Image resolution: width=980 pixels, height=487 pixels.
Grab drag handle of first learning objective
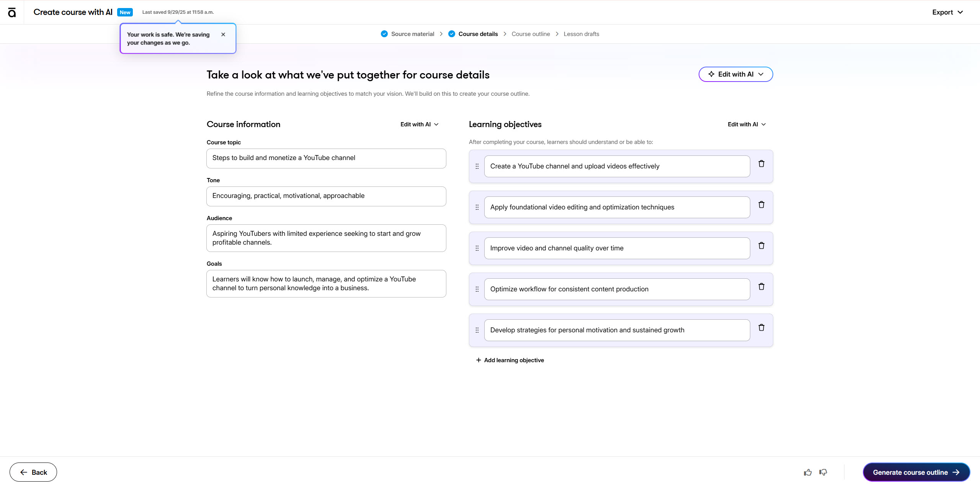[477, 167]
